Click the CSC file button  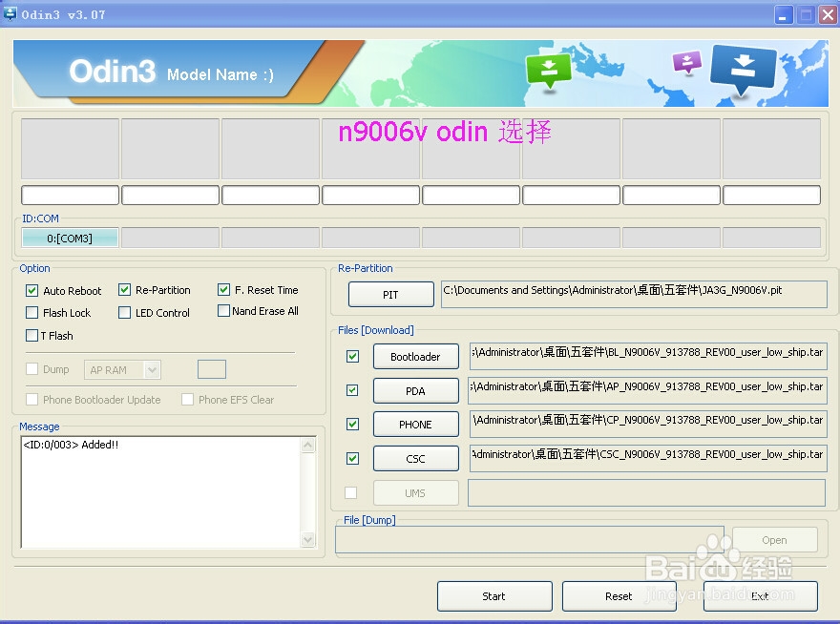(x=416, y=459)
